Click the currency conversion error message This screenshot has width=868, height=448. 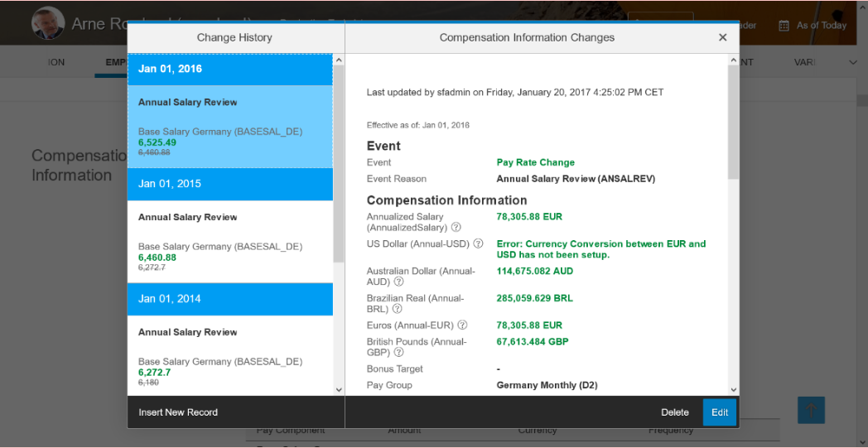(601, 249)
